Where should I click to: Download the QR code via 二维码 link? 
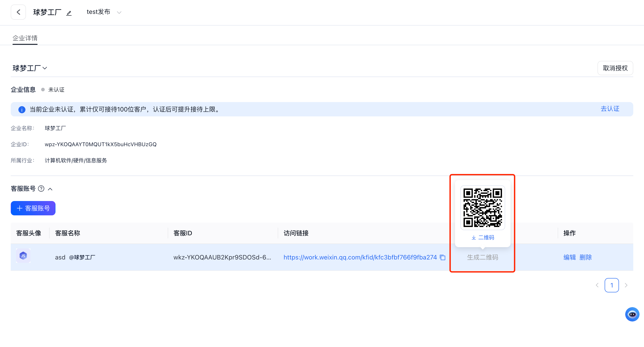[483, 237]
